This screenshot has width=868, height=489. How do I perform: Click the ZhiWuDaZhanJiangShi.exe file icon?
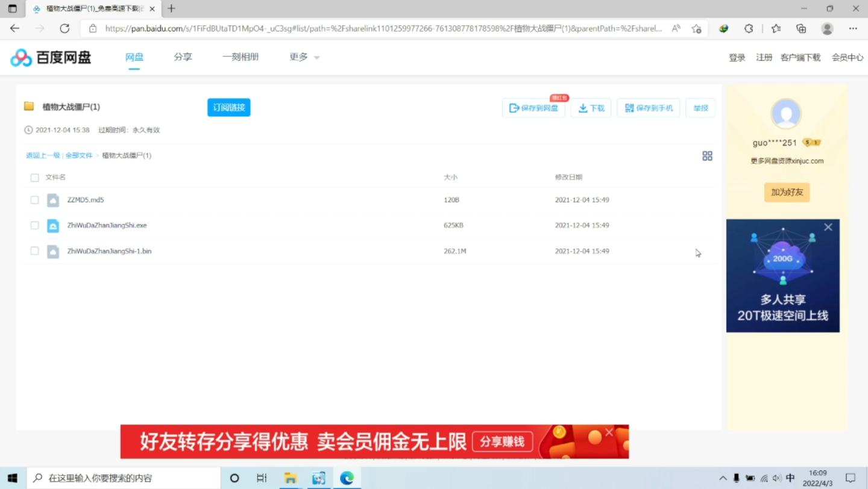tap(53, 226)
